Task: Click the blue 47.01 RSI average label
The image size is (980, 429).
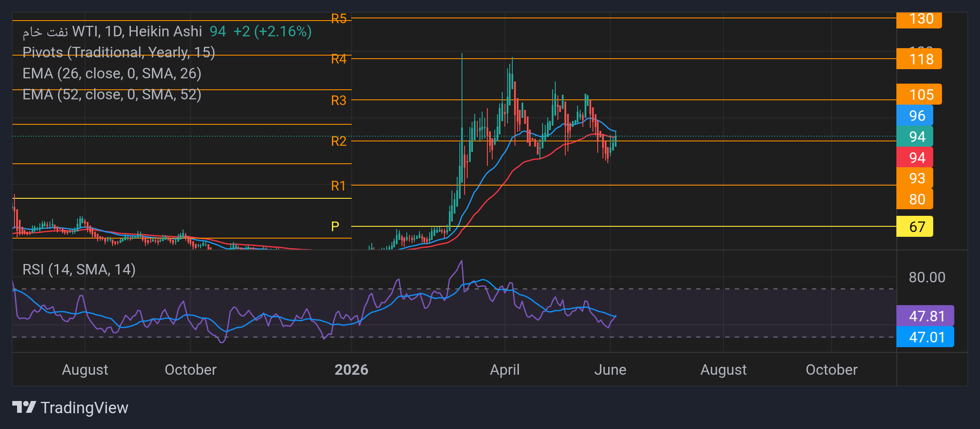Action: point(925,337)
